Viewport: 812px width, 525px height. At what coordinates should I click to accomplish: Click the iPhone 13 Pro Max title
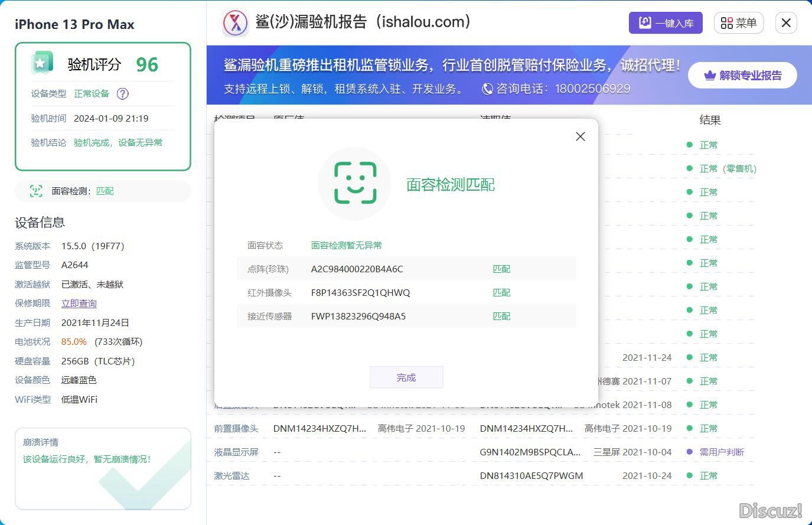74,24
